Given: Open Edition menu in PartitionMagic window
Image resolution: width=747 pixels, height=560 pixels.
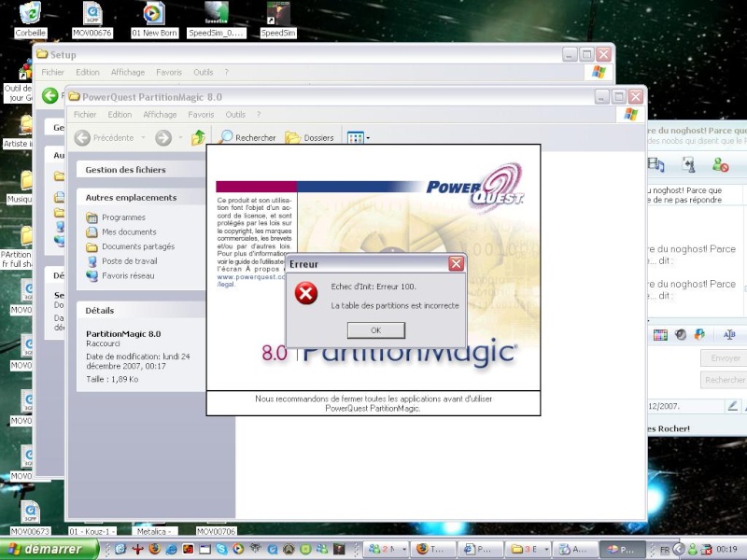Looking at the screenshot, I should (x=120, y=114).
